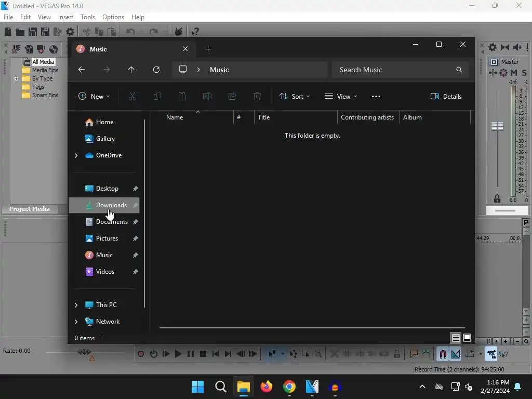The image size is (532, 399).
Task: Select All Media in Project Media tree
Action: point(43,62)
